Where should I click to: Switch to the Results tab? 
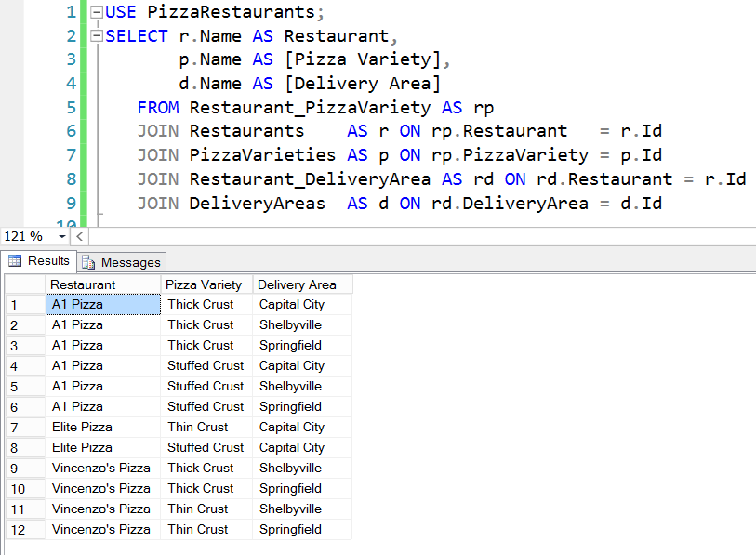pyautogui.click(x=38, y=261)
